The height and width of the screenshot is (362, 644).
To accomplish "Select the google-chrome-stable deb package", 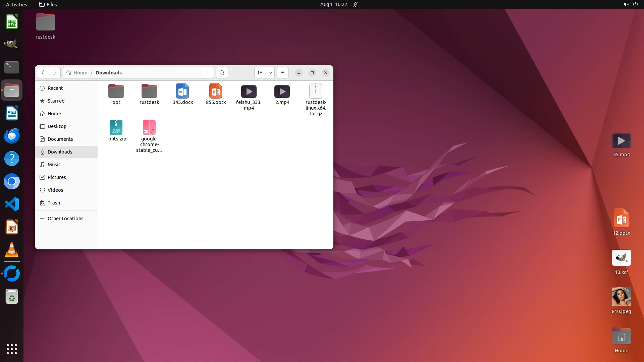I will (149, 128).
